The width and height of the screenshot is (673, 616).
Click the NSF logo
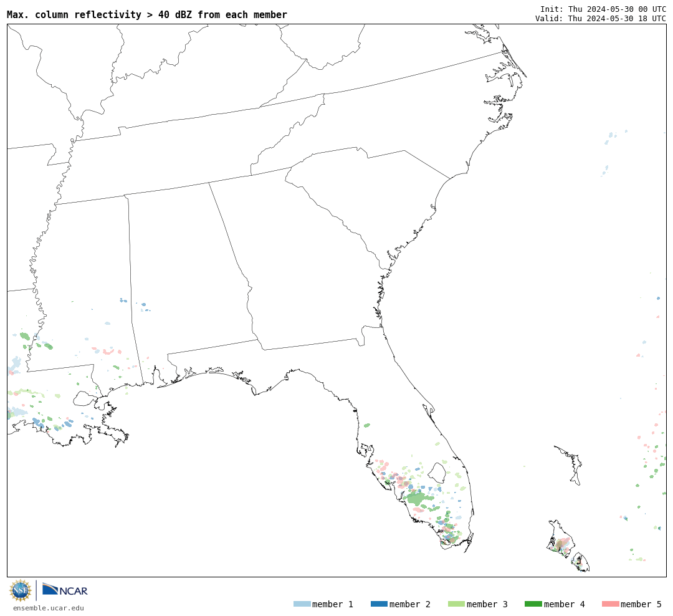(20, 590)
